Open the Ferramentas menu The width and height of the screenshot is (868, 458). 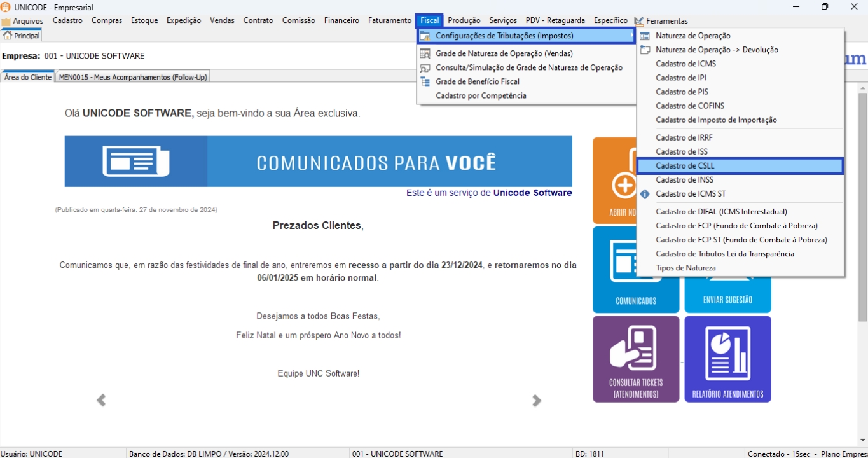click(x=666, y=20)
